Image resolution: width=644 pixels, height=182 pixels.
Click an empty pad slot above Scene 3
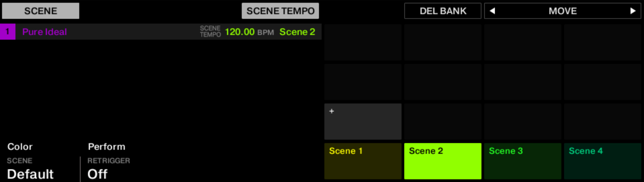(522, 121)
